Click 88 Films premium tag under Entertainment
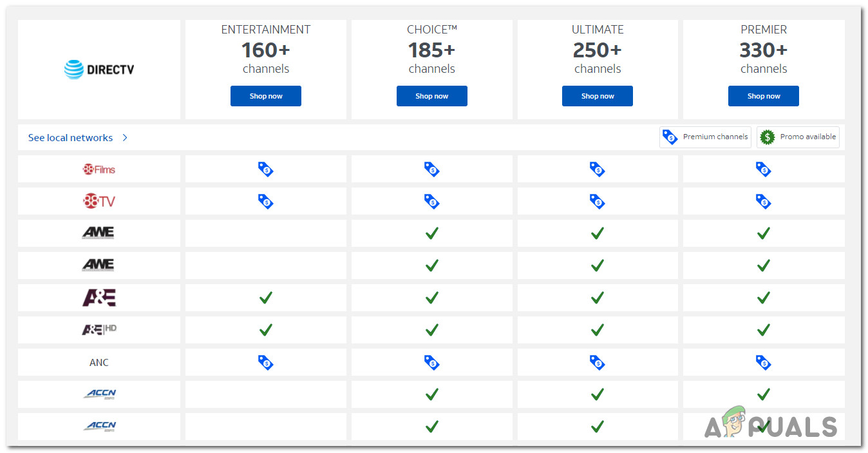 (265, 169)
